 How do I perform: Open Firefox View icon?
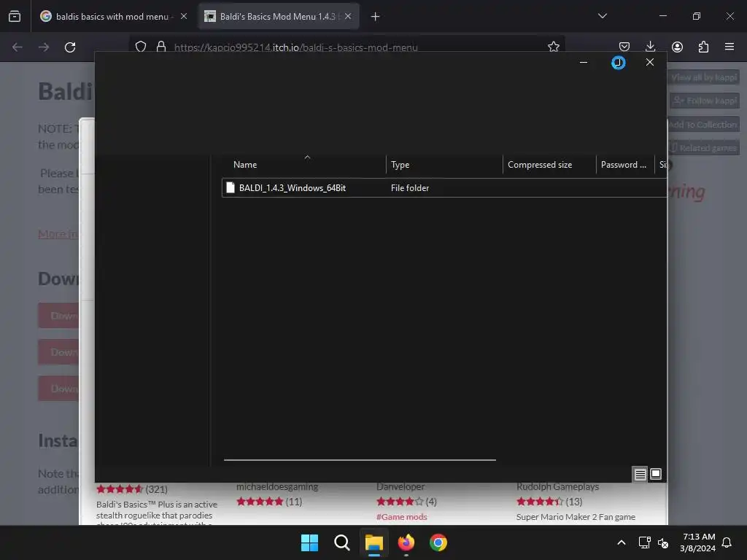[15, 16]
